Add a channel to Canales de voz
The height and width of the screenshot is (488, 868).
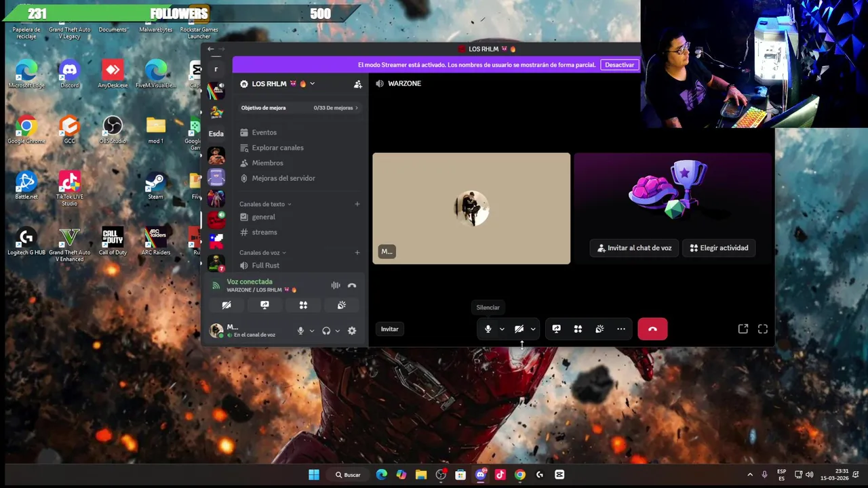click(x=357, y=253)
